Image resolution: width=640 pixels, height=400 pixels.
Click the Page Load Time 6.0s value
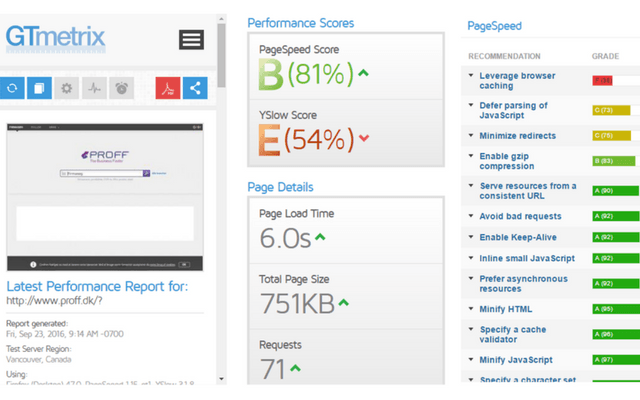[285, 238]
